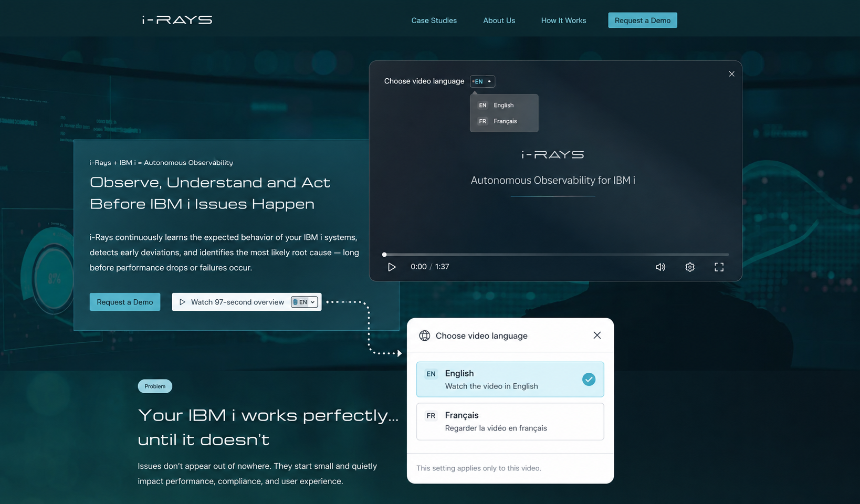Close the Choose video language dialog
The height and width of the screenshot is (504, 860).
coord(597,335)
